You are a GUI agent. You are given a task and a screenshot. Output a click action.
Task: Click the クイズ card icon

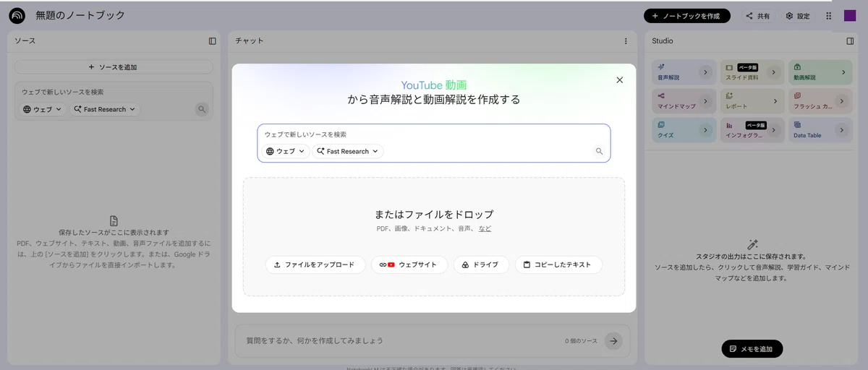coord(661,125)
